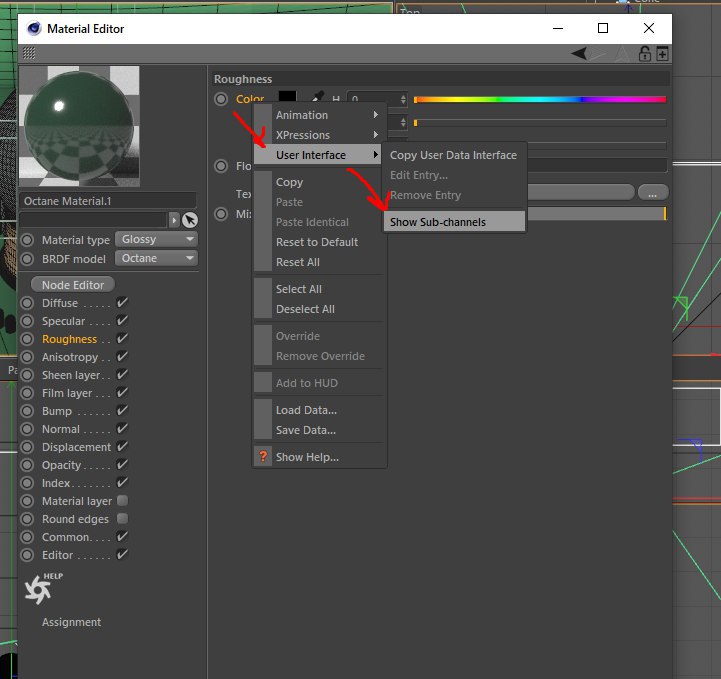Toggle the Displacement channel checkbox
Image resolution: width=721 pixels, height=679 pixels.
(122, 446)
